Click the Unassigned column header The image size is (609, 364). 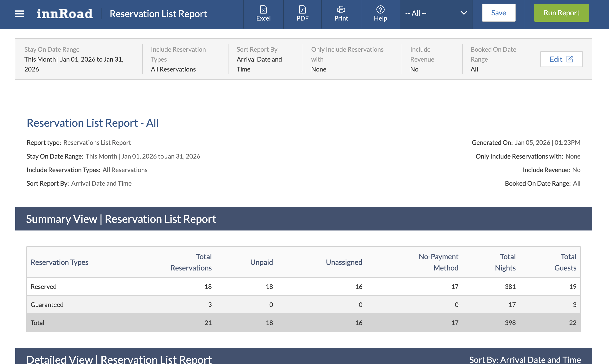click(x=344, y=262)
